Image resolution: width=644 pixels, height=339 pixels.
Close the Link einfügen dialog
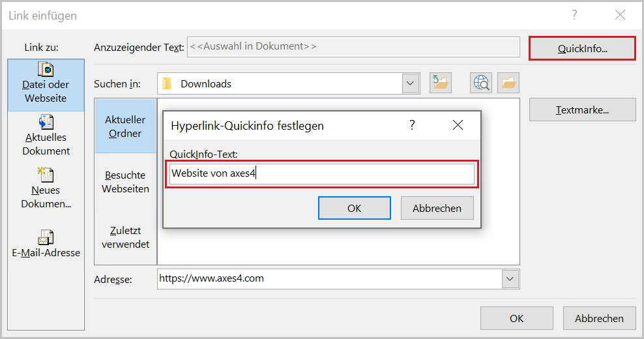[620, 15]
